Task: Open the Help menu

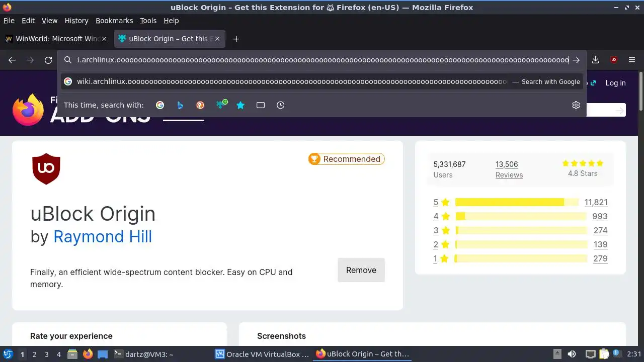Action: click(x=171, y=21)
